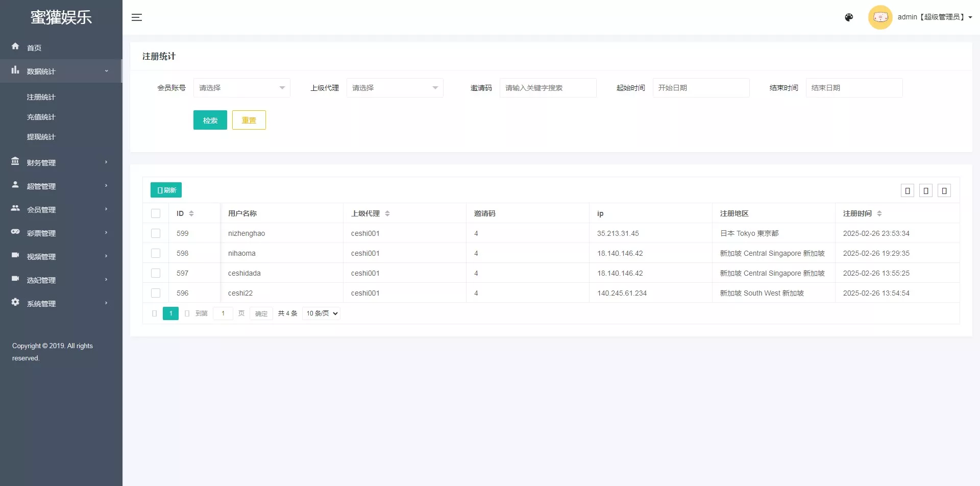This screenshot has width=980, height=486.
Task: Check the select-all checkbox in table header
Action: [x=156, y=213]
